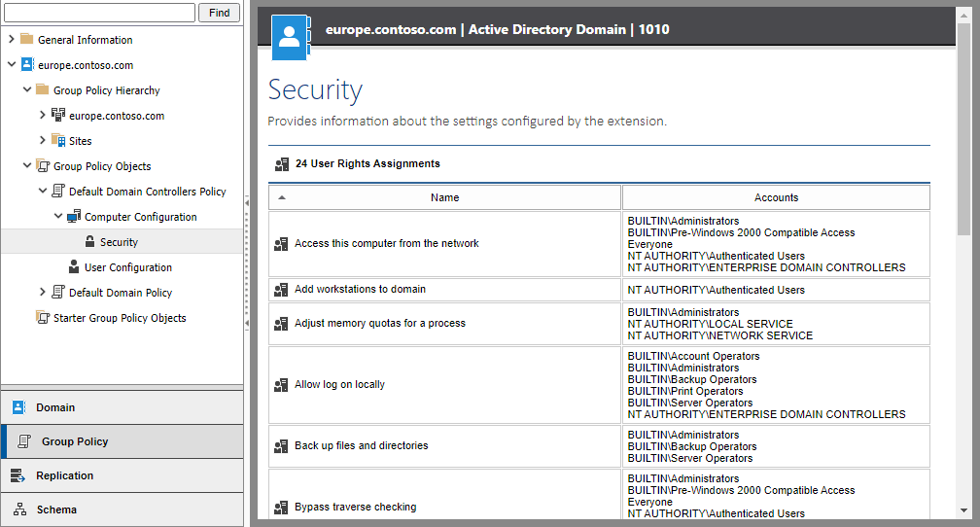Click the europe.contoso.com domain icon in tree
Viewport: 980px width, 527px height.
(27, 65)
